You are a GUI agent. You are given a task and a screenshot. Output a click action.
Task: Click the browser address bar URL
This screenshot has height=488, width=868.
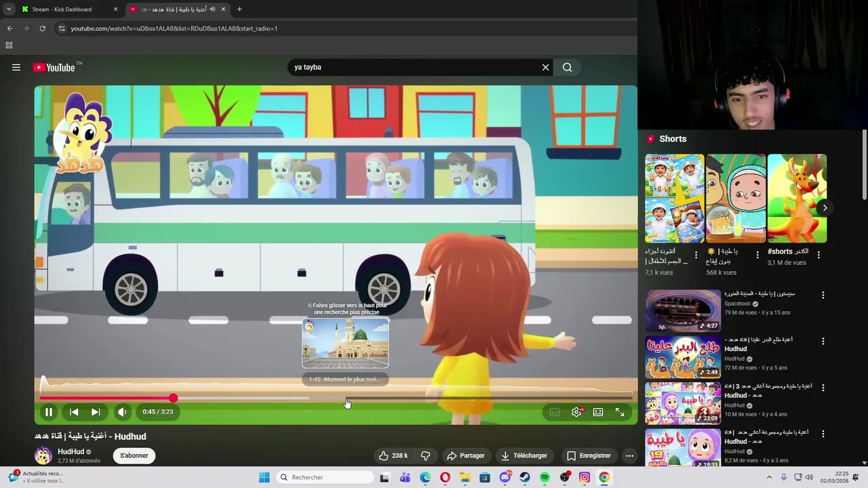click(174, 28)
